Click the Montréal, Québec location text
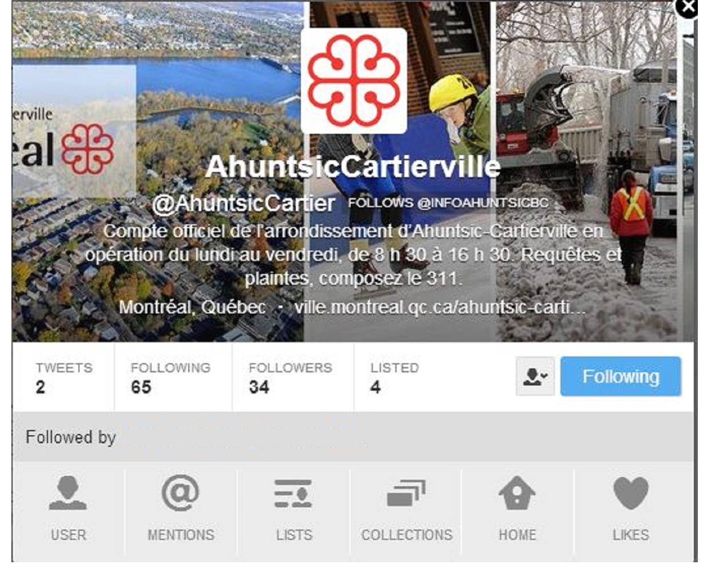Image resolution: width=715 pixels, height=588 pixels. coord(192,307)
